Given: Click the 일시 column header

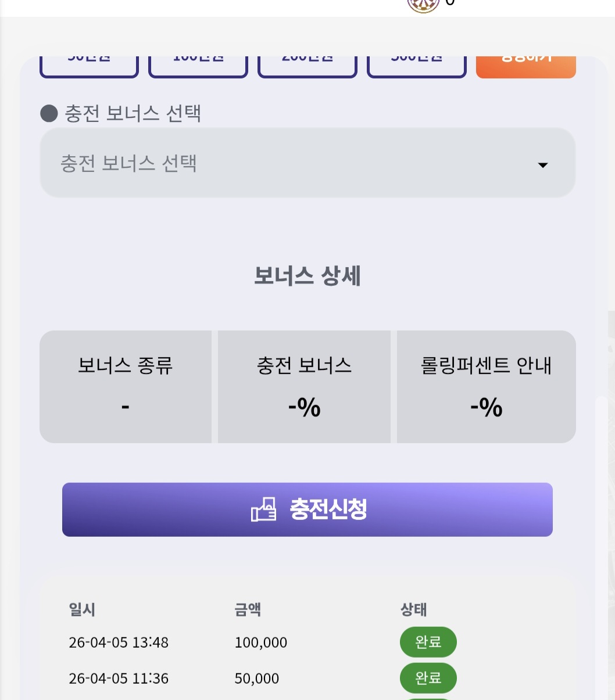Looking at the screenshot, I should (82, 609).
